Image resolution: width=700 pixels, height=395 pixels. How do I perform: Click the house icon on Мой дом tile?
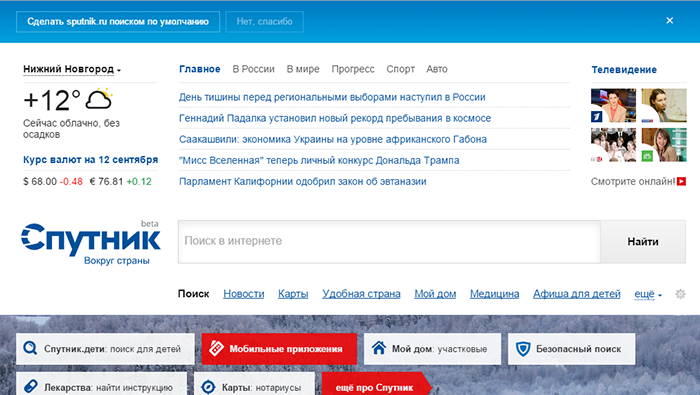379,348
